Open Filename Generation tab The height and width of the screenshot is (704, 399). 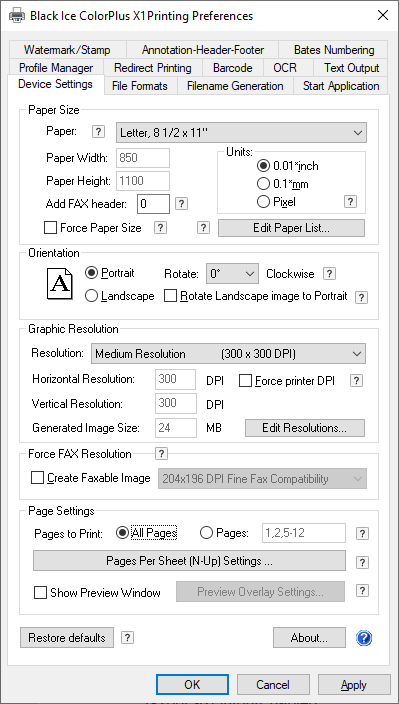click(235, 86)
